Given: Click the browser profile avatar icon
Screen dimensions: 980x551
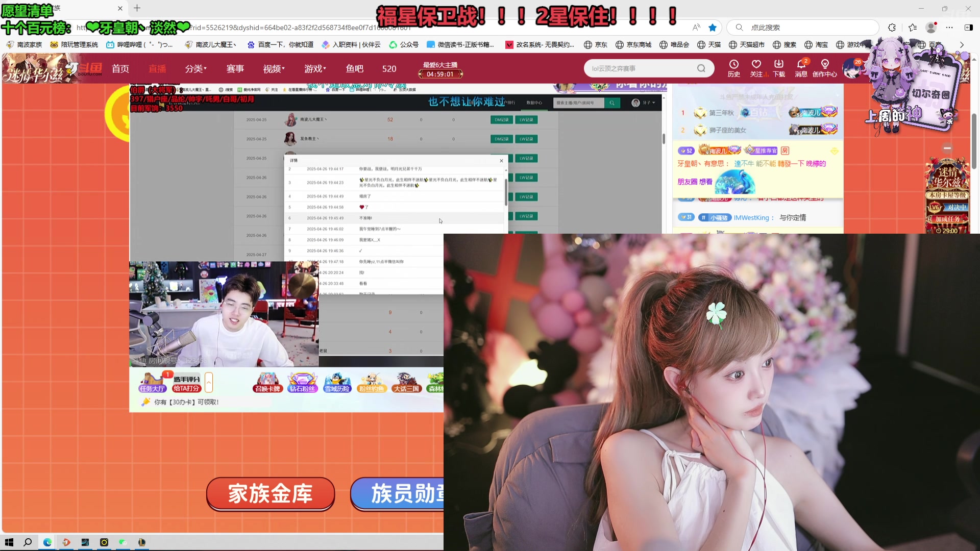Looking at the screenshot, I should 931,28.
